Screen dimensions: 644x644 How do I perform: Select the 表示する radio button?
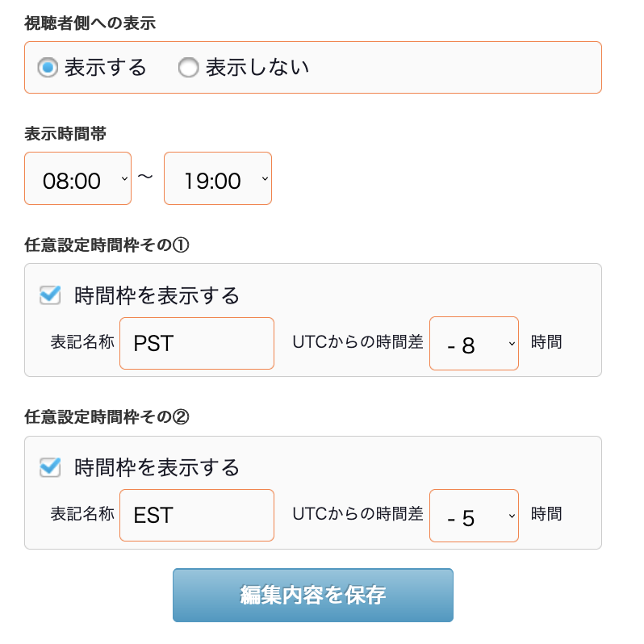[x=48, y=67]
